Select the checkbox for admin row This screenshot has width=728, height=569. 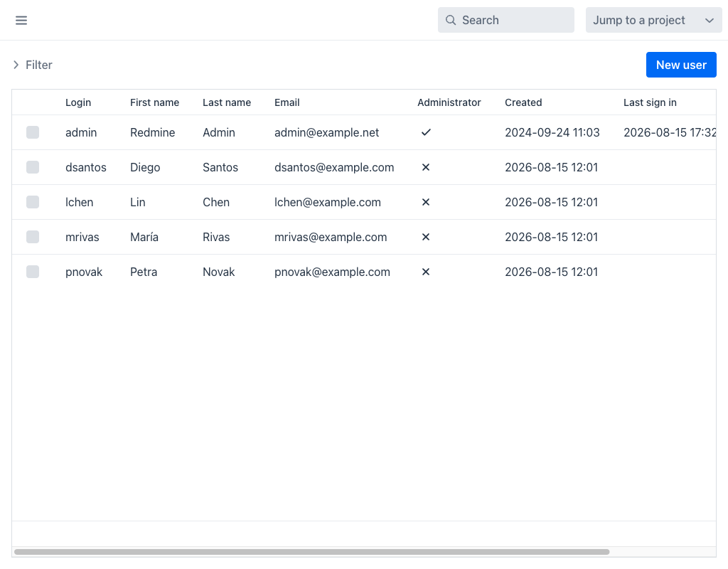point(33,132)
